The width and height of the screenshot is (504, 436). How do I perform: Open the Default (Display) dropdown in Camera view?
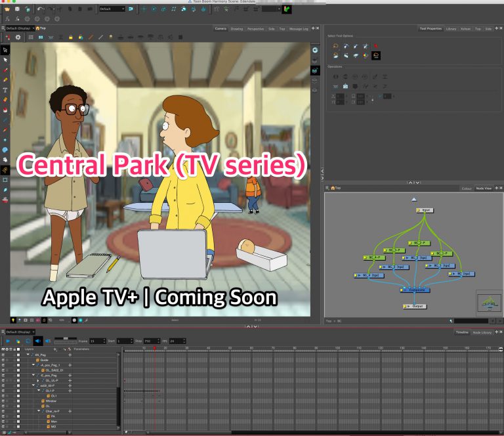click(20, 28)
